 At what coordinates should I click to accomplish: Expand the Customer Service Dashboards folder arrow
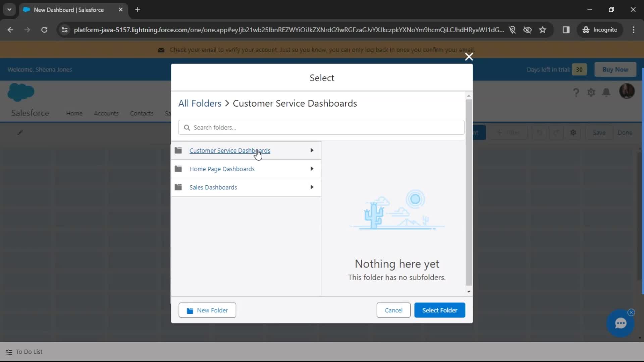coord(312,150)
